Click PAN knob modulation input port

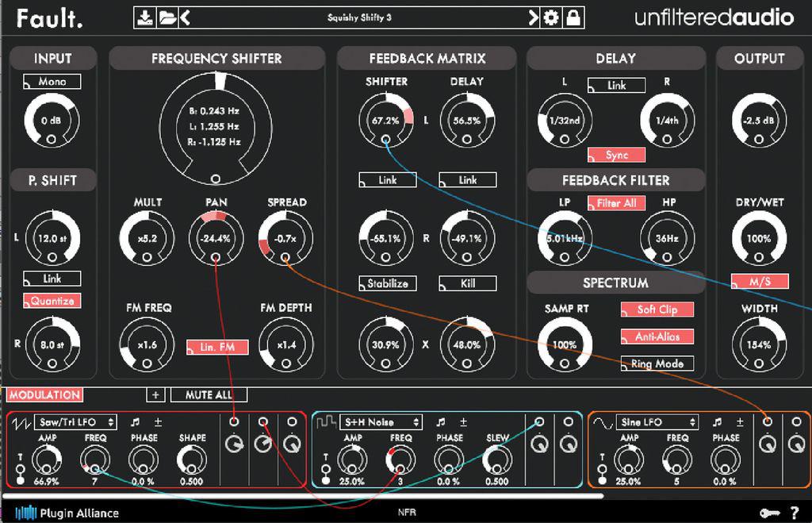[x=216, y=257]
